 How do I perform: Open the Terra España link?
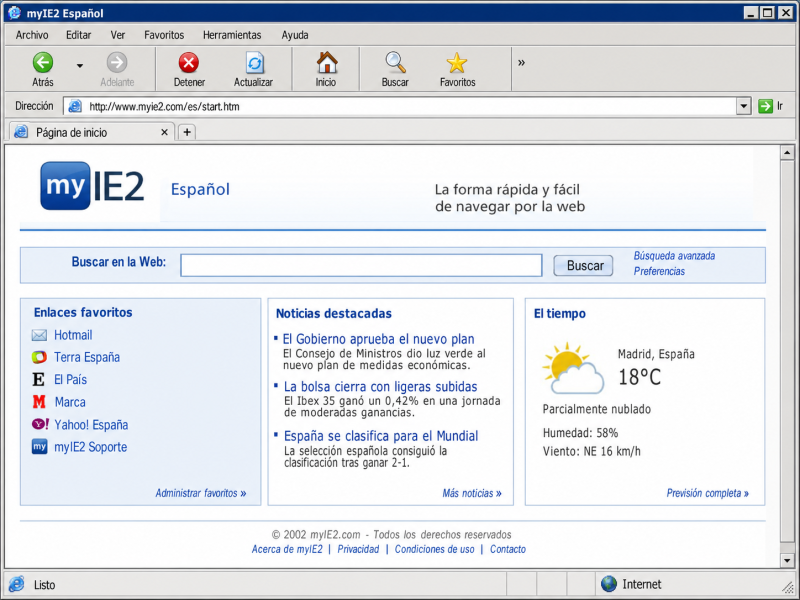click(87, 357)
